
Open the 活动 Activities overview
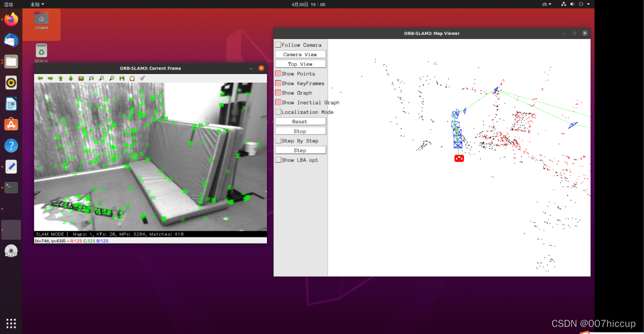(9, 4)
